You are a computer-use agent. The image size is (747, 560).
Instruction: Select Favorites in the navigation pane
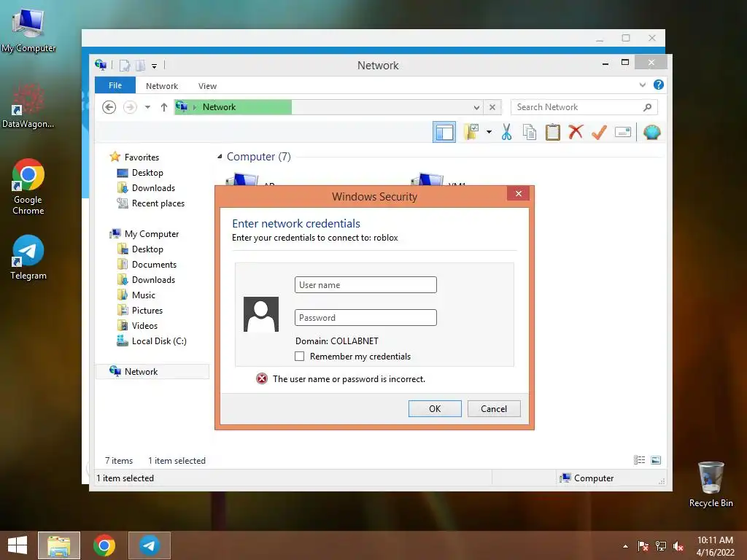[x=142, y=157]
